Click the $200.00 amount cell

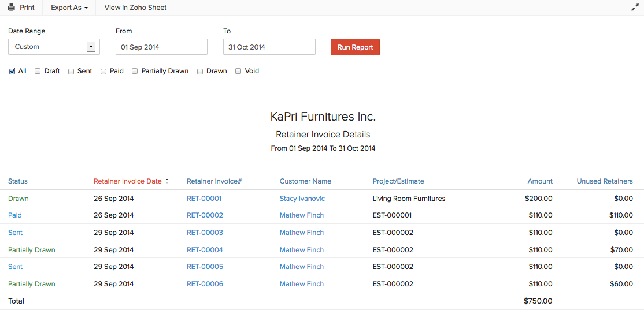pos(538,199)
